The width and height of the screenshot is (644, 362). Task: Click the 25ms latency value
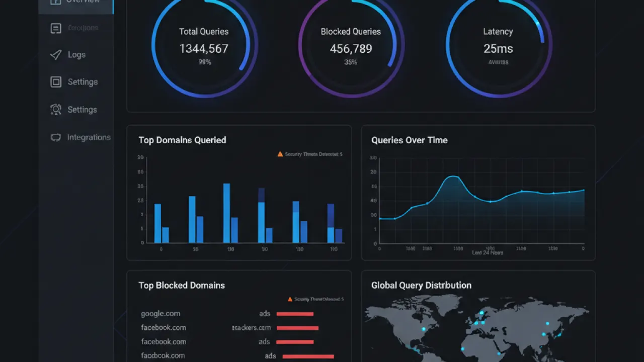[498, 49]
